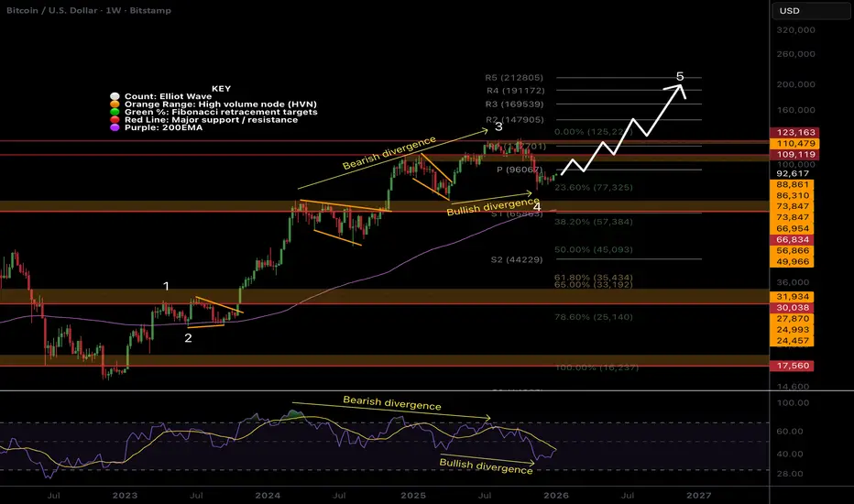
Task: Click the RSI axis value 28.00
Action: click(789, 474)
